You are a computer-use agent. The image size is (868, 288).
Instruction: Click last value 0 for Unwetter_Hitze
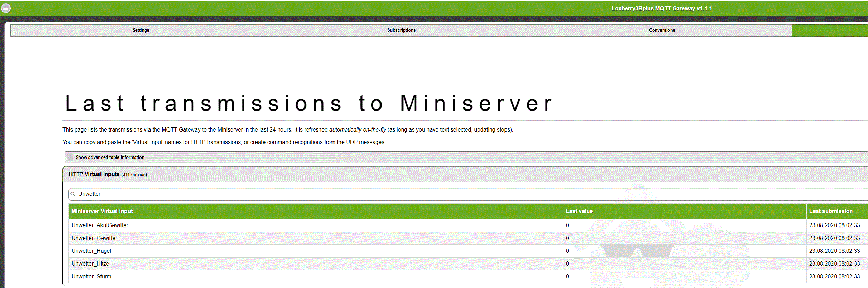[567, 264]
